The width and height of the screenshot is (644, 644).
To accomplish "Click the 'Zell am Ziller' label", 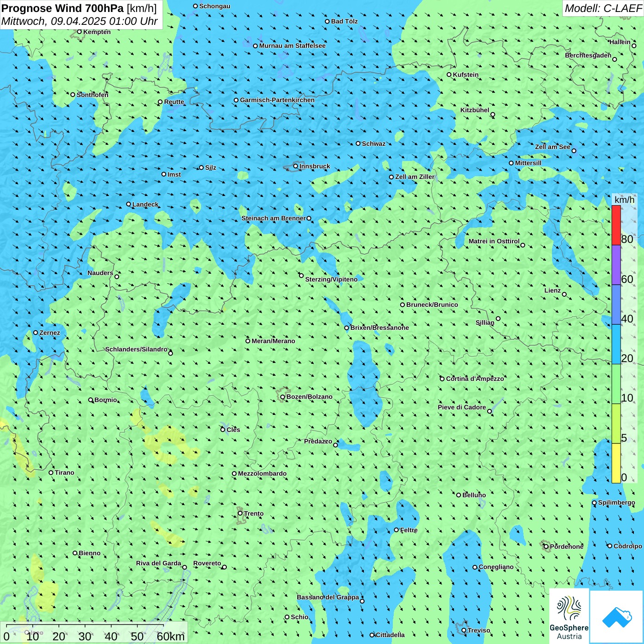I will pos(415,177).
